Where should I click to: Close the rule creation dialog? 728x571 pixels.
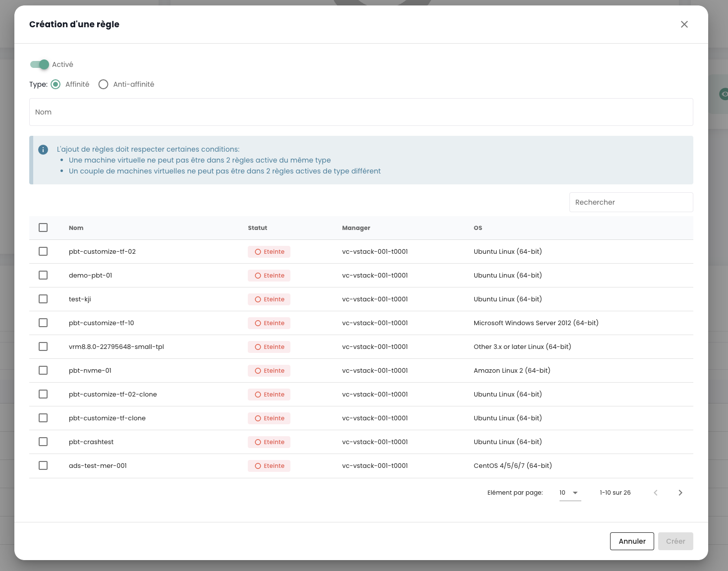684,24
